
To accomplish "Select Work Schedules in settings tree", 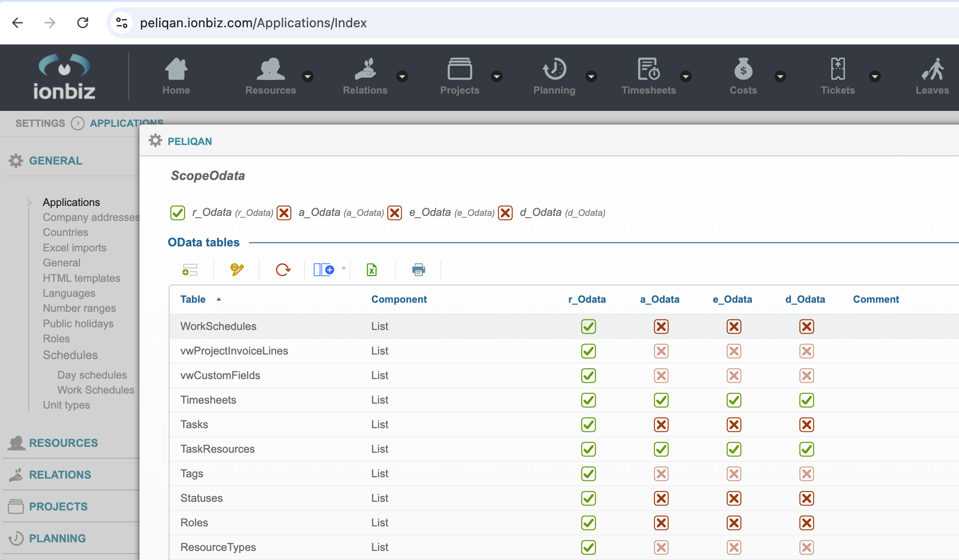I will [x=96, y=390].
